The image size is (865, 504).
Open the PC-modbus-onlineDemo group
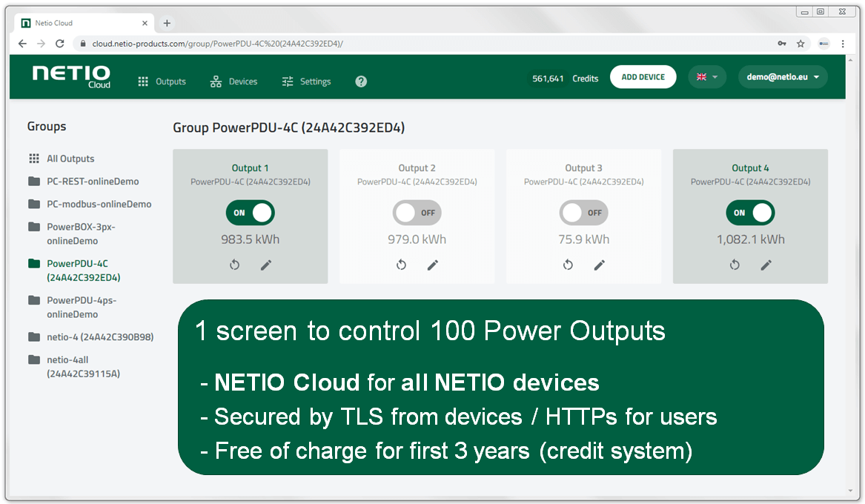90,204
